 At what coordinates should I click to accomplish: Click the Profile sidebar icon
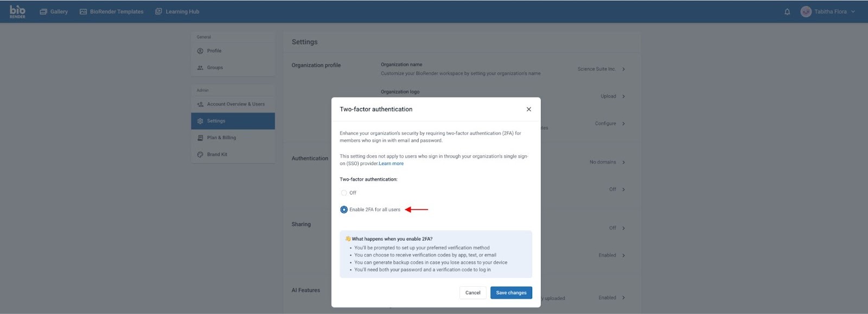click(200, 51)
